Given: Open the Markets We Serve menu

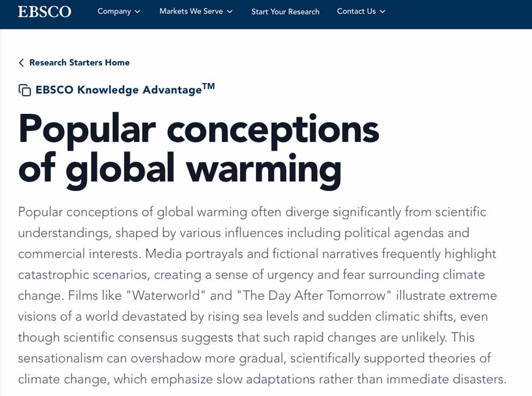Looking at the screenshot, I should [191, 12].
